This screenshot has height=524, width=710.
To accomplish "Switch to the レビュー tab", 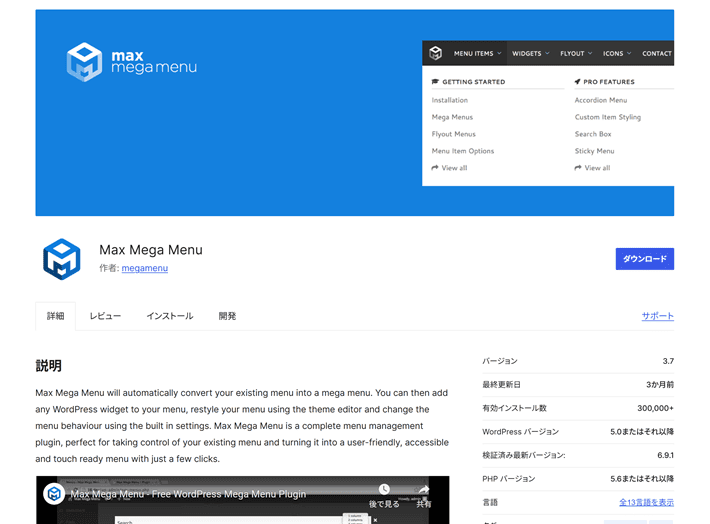I will 105,316.
